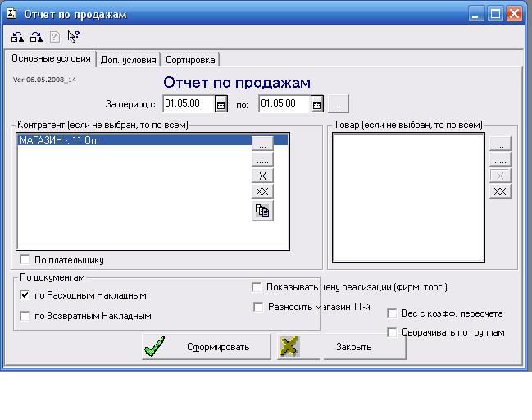Viewport: 532px width, 420px height.
Task: Switch to the Доп. условия tab
Action: (x=128, y=60)
